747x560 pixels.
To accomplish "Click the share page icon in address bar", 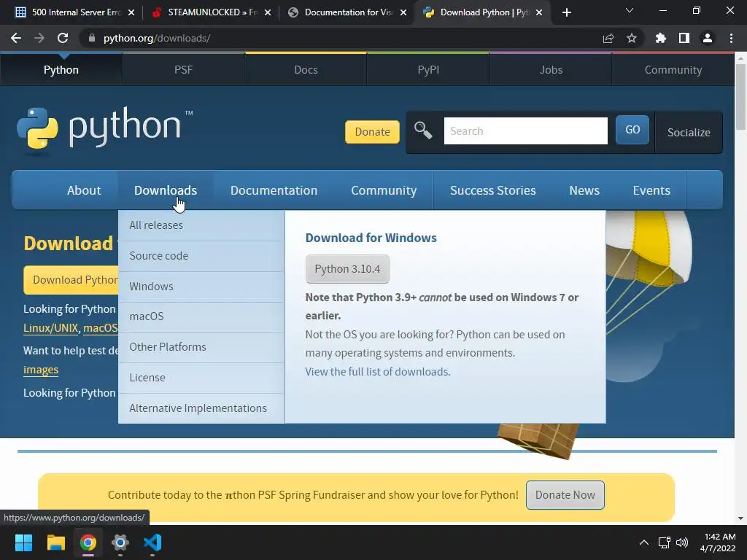I will coord(608,38).
